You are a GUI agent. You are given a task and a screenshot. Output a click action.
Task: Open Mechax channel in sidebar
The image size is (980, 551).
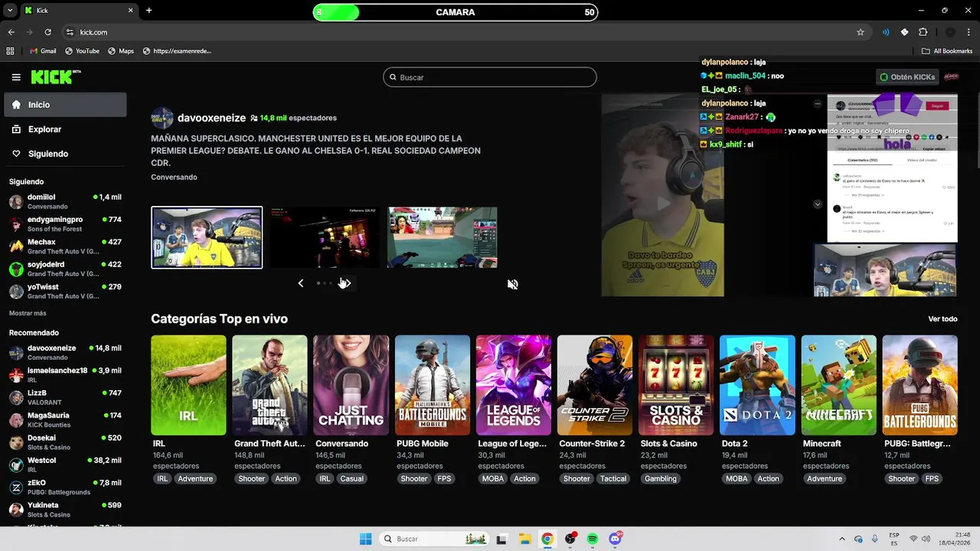coord(65,246)
